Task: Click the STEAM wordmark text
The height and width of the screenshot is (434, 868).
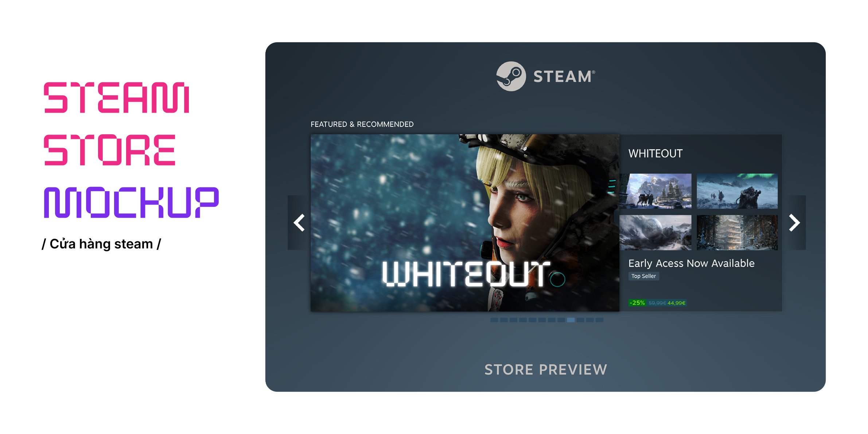Action: pyautogui.click(x=564, y=77)
